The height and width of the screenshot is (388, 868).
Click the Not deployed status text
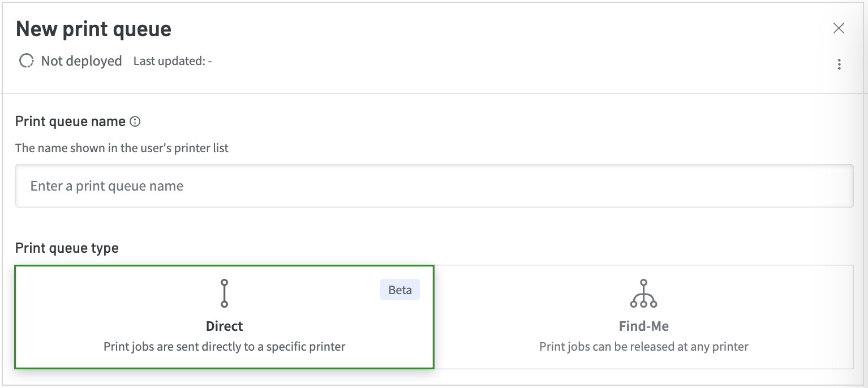pyautogui.click(x=81, y=61)
